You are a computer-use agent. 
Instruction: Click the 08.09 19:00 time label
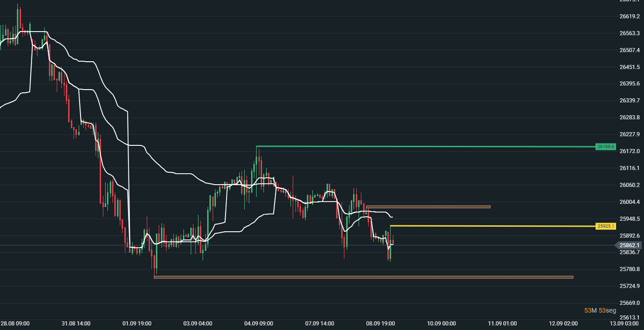[x=380, y=324]
